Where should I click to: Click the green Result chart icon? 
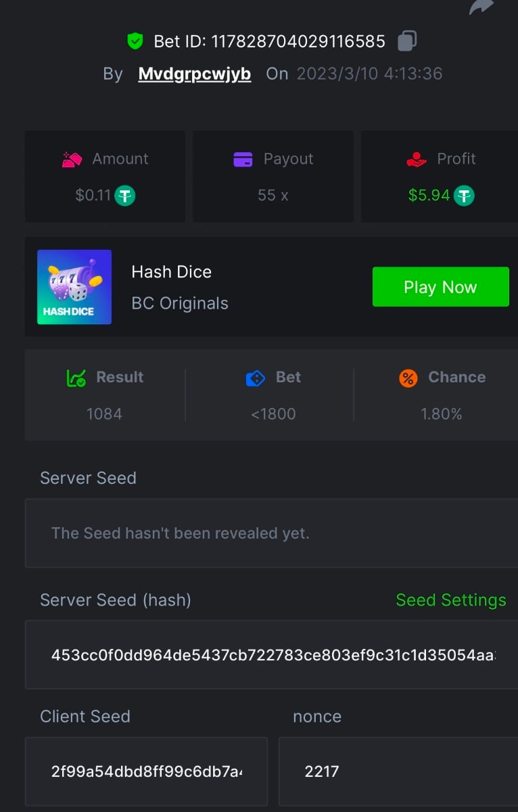[x=76, y=378]
